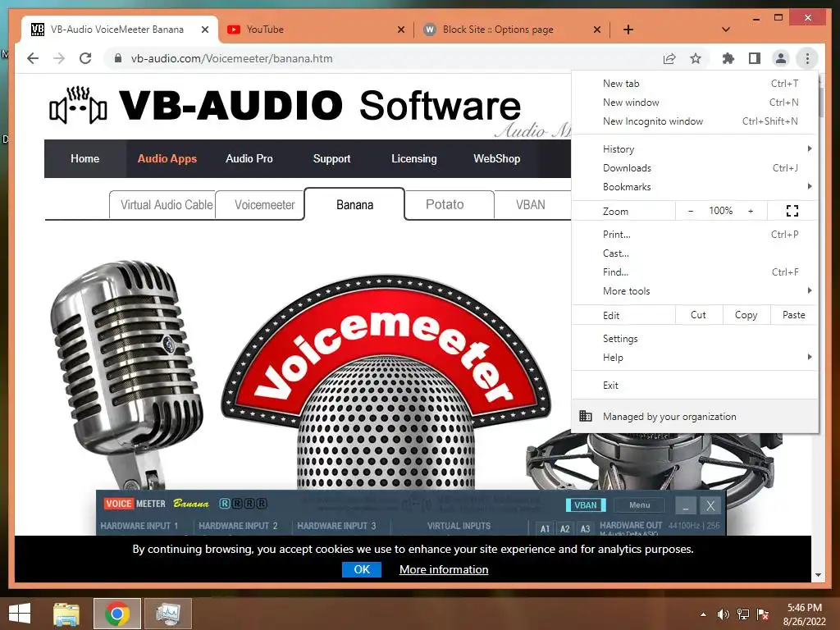
Task: Open Audio Pro navigation item
Action: [x=249, y=158]
